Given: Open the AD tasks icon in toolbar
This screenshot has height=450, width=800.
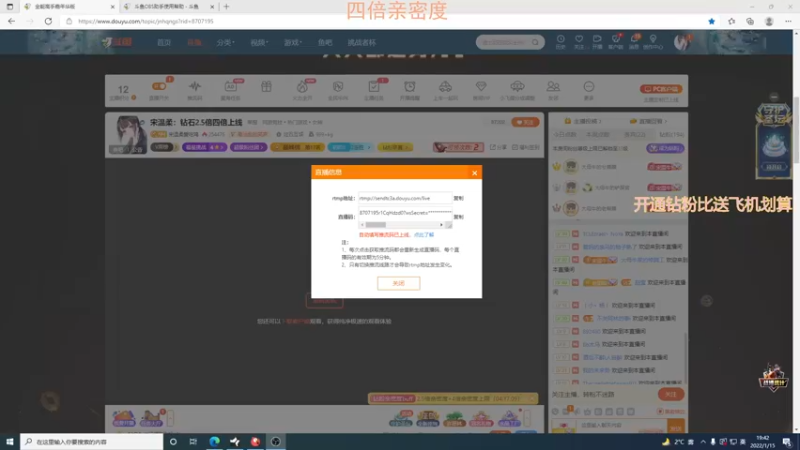Looking at the screenshot, I should [x=230, y=87].
